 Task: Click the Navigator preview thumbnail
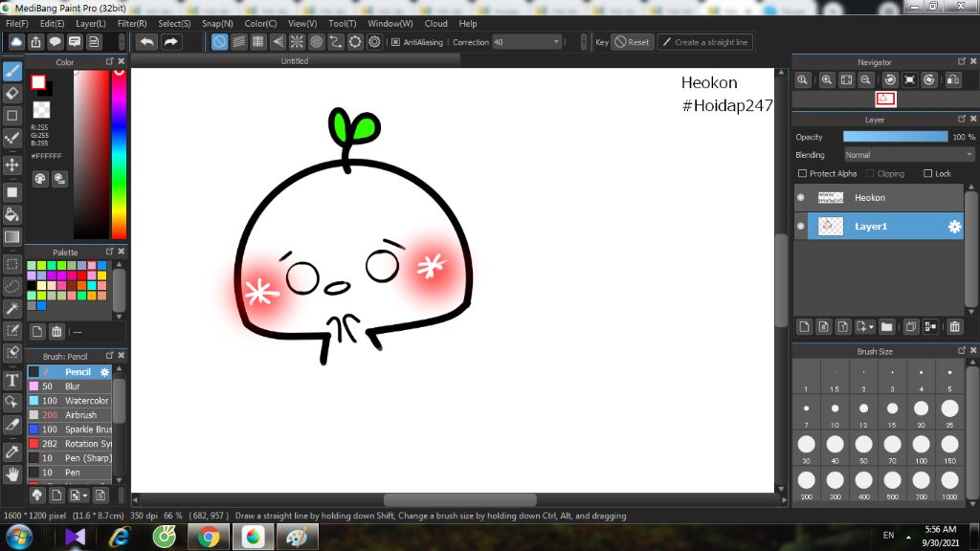885,99
